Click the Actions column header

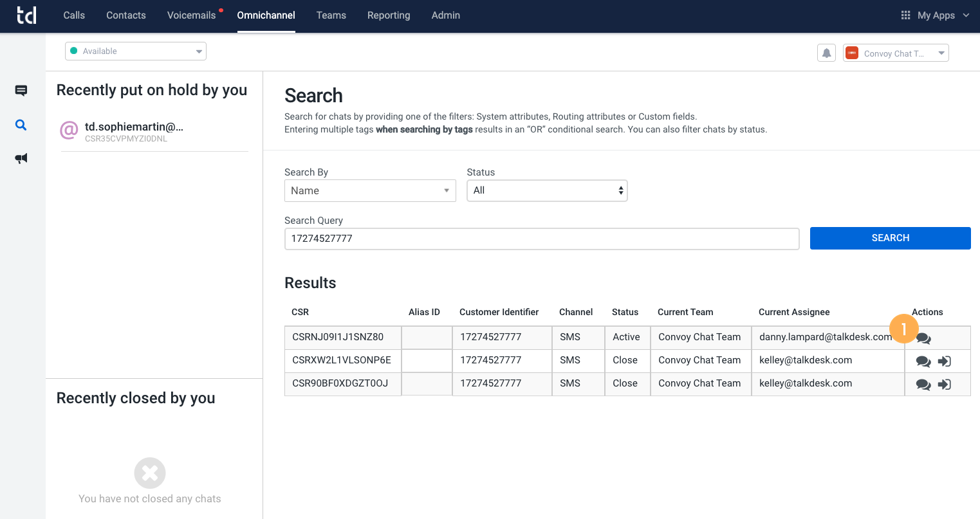(x=927, y=312)
